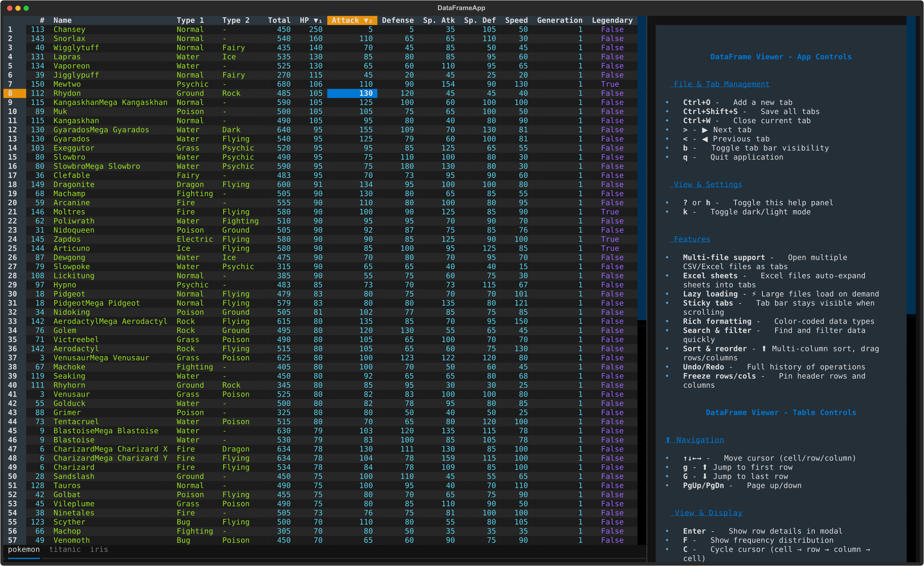924x566 pixels.
Task: Switch to the iris tab
Action: pos(99,549)
